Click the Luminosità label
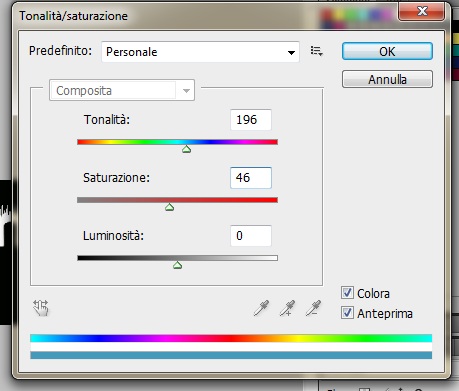 [x=113, y=236]
